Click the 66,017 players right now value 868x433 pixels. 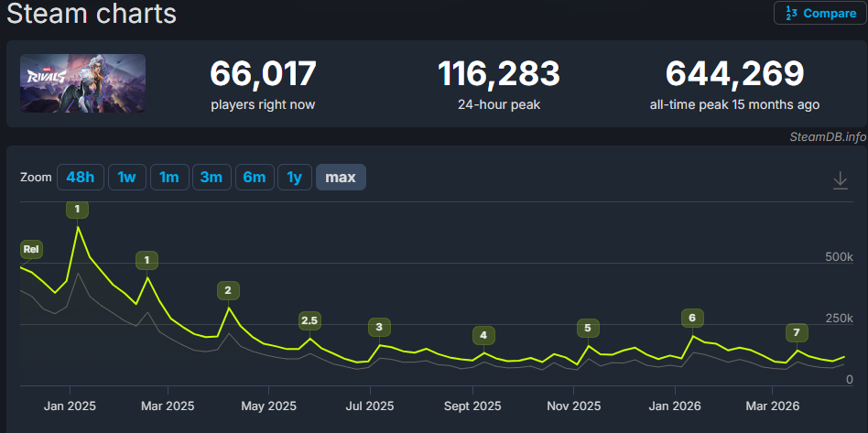(263, 73)
